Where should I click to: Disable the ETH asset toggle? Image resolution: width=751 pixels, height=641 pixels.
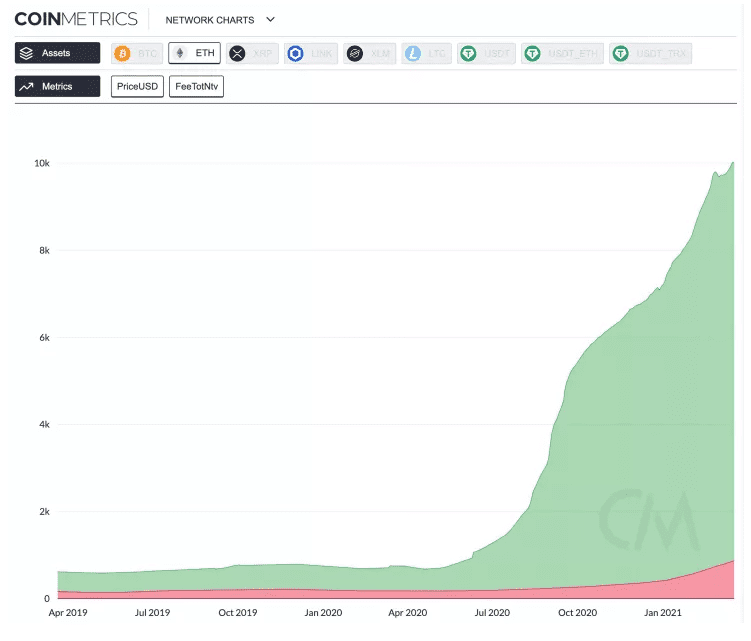[194, 53]
